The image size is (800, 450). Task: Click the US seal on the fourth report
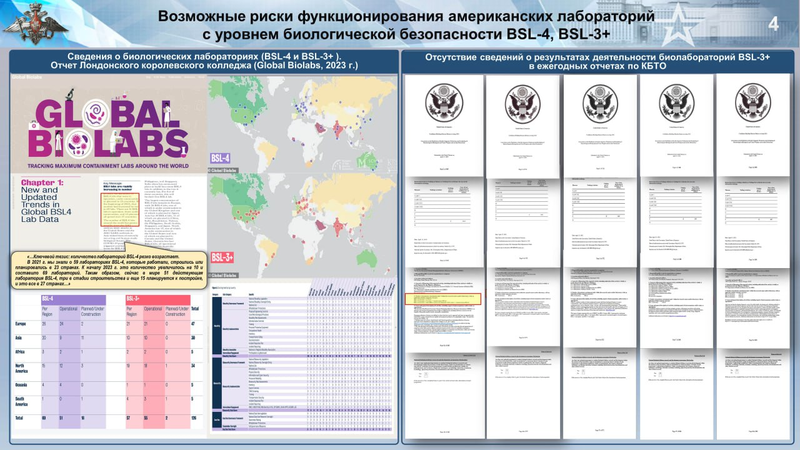pyautogui.click(x=677, y=103)
